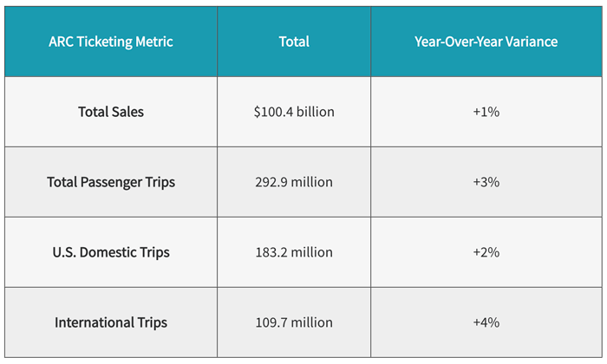Click the +3% variance value
Image resolution: width=607 pixels, height=364 pixels.
(x=486, y=182)
